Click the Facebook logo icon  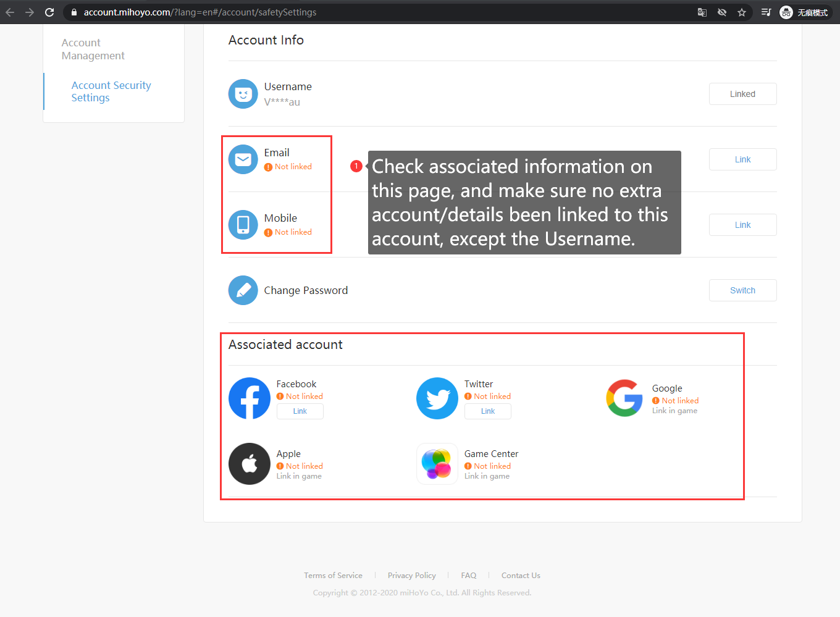click(250, 398)
